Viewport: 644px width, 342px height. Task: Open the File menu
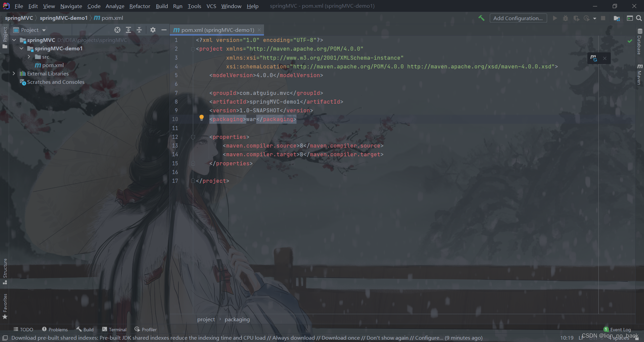pyautogui.click(x=19, y=6)
